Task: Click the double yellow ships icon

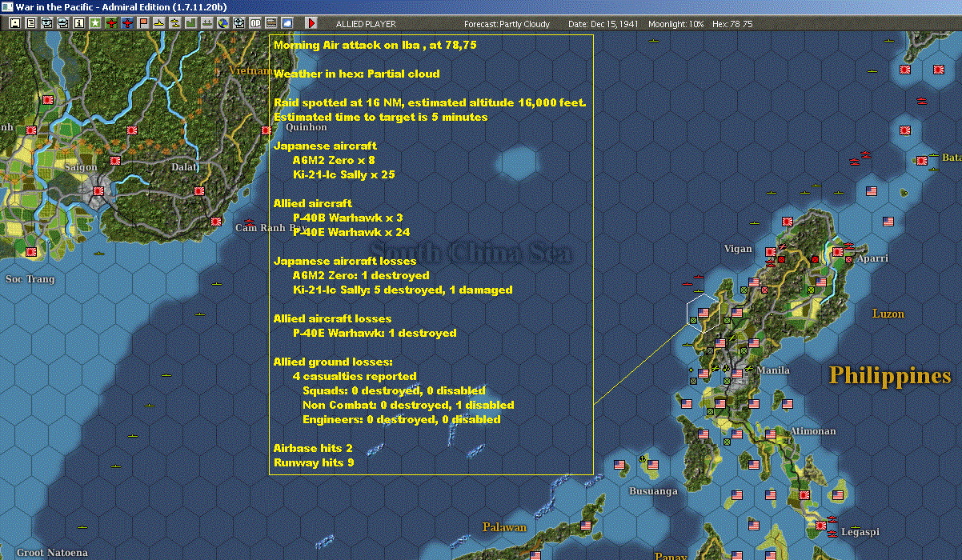Action: [174, 23]
